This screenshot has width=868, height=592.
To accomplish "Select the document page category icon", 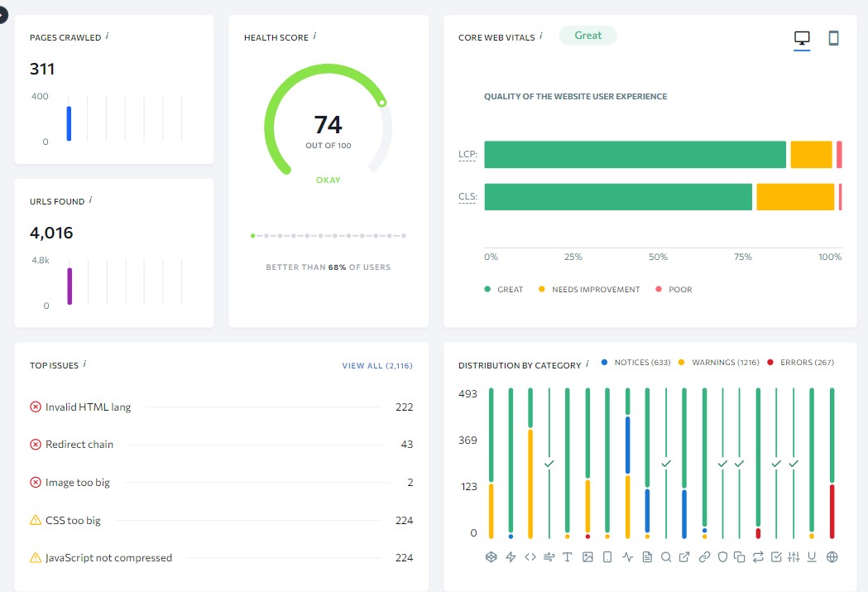I will coord(647,557).
